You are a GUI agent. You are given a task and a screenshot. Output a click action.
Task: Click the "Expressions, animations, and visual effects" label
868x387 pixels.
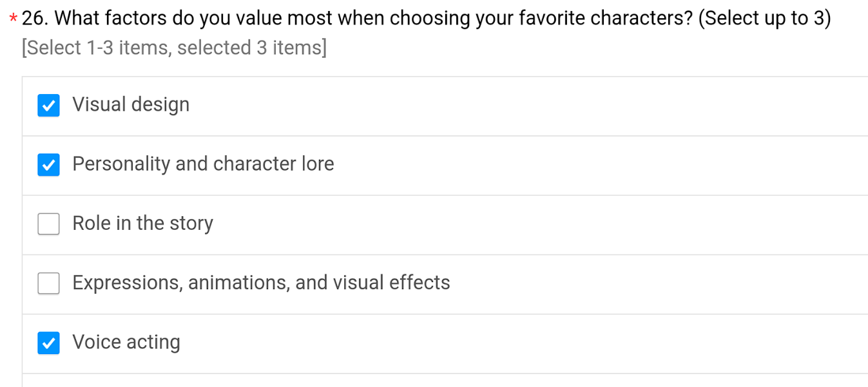click(261, 283)
